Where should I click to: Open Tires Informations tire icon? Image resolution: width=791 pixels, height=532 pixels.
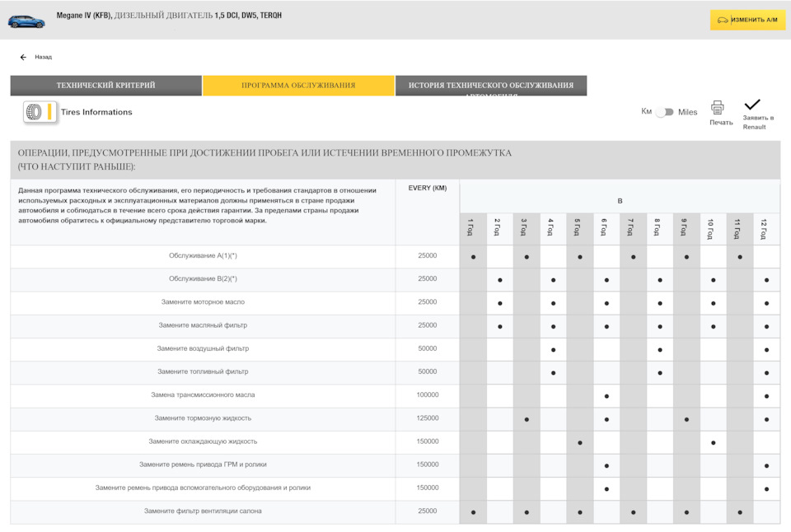40,112
